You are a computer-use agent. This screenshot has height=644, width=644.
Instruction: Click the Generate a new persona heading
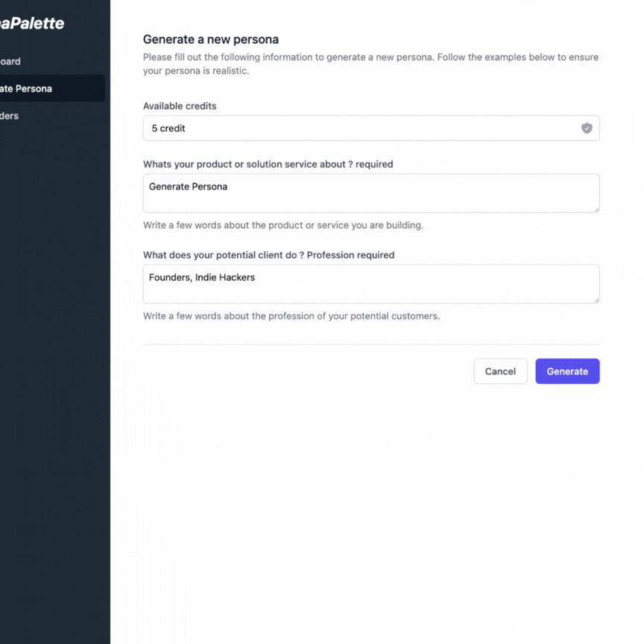211,40
